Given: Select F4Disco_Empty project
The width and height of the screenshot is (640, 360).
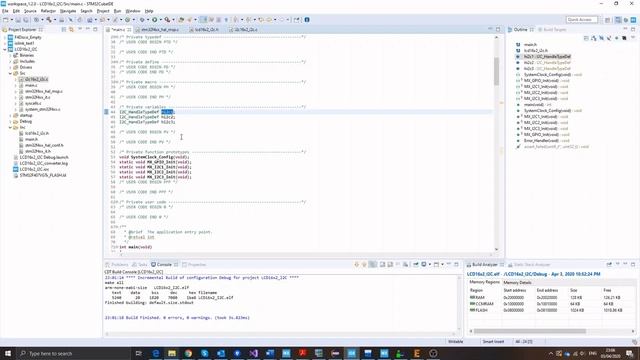Looking at the screenshot, I should (x=28, y=37).
